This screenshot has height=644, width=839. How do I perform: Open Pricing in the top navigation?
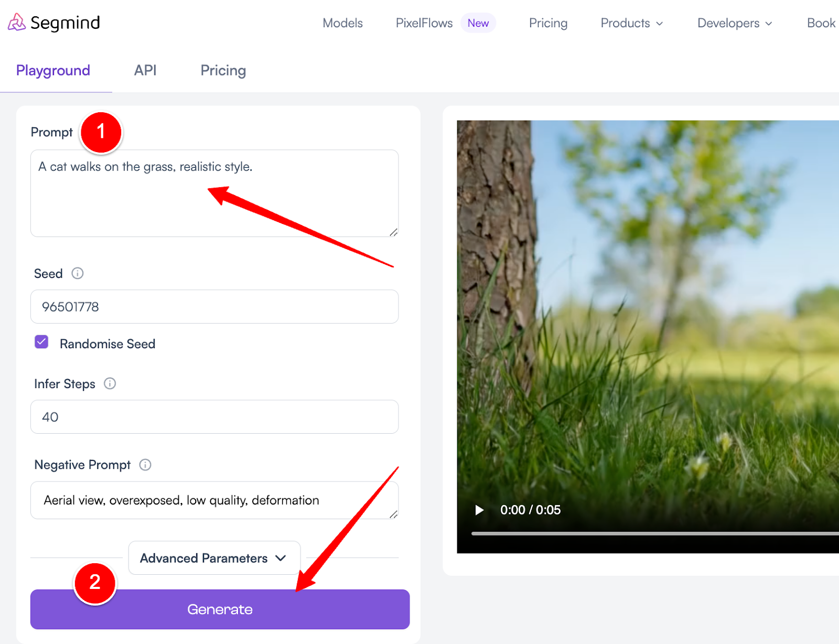coord(548,23)
